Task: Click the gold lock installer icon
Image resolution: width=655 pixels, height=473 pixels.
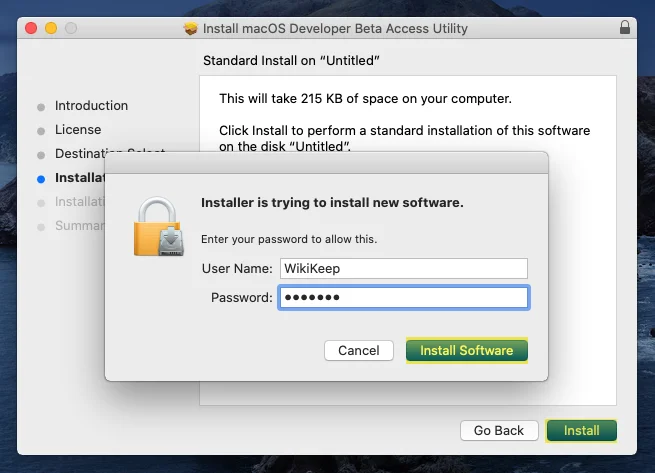Action: [159, 226]
